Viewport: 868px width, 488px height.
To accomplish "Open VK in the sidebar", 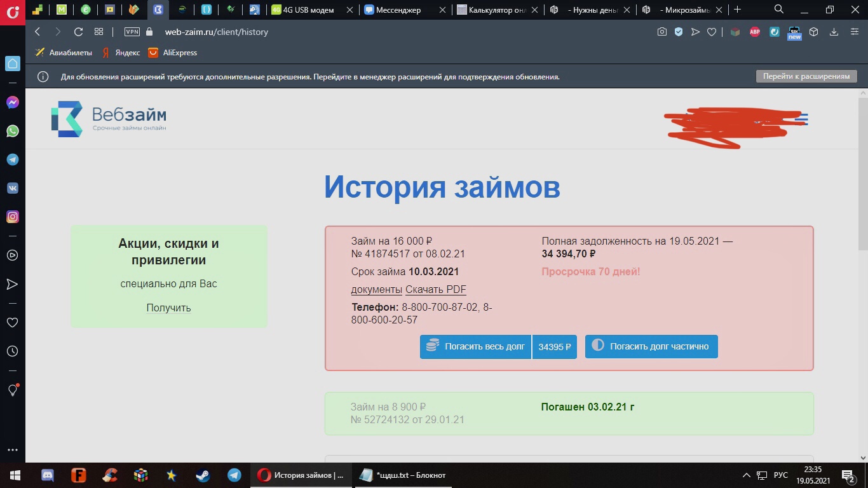I will click(12, 188).
